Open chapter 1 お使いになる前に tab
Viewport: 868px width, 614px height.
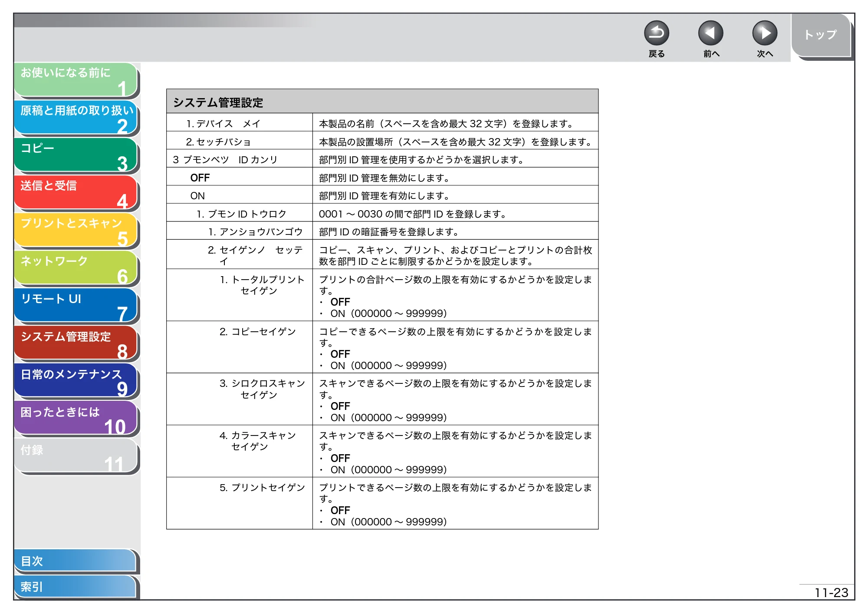pyautogui.click(x=76, y=79)
